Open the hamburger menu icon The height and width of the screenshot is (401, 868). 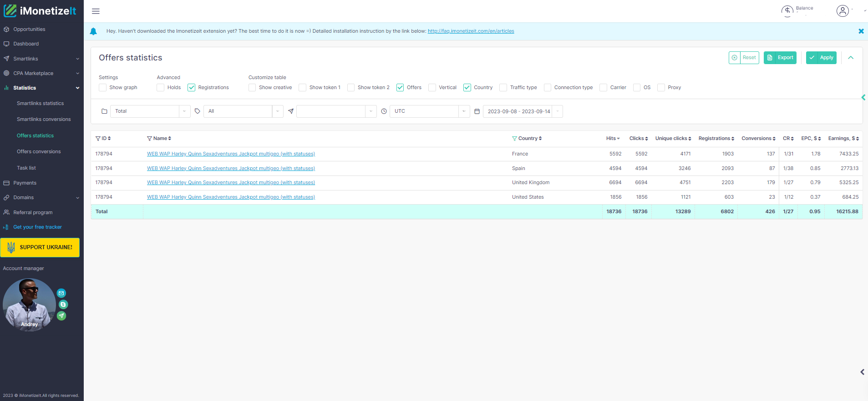[x=96, y=11]
